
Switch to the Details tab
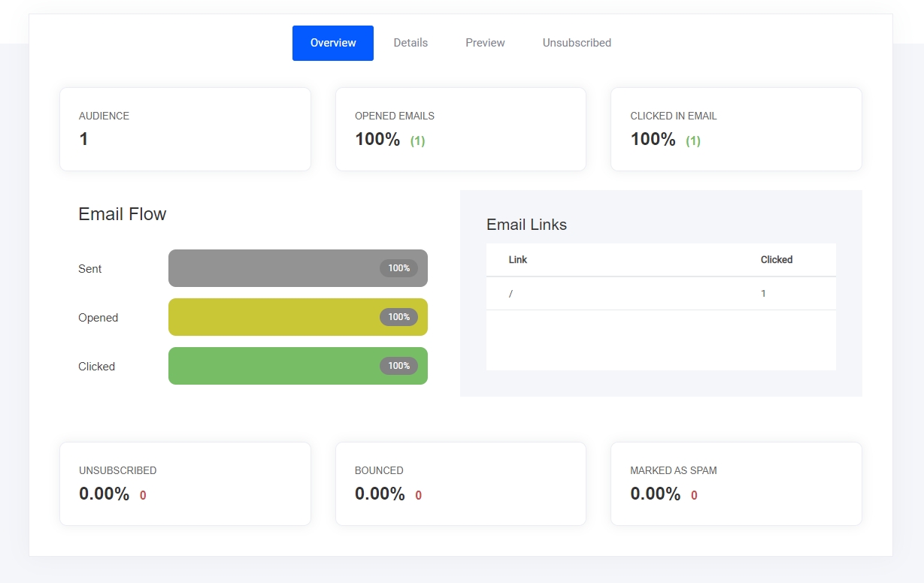(x=410, y=43)
